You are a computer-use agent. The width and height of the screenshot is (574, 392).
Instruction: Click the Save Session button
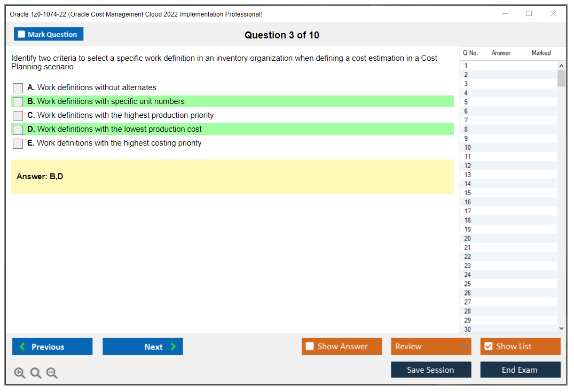click(x=430, y=369)
